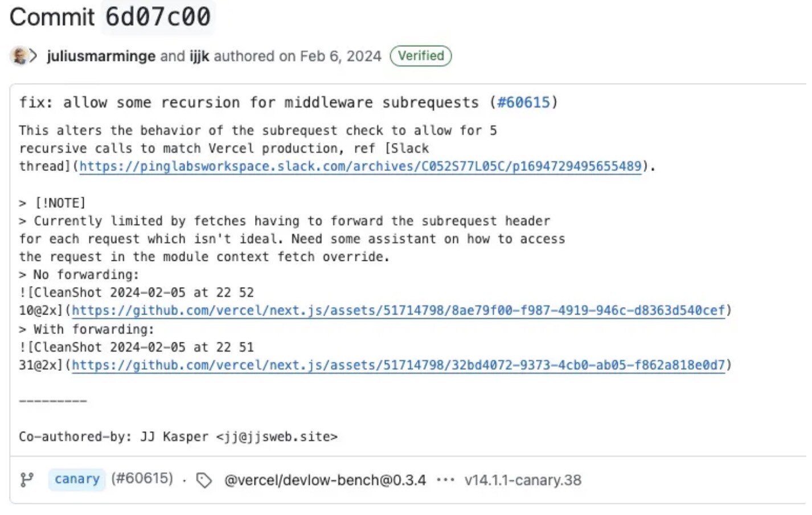Click the git branch icon

pos(27,480)
